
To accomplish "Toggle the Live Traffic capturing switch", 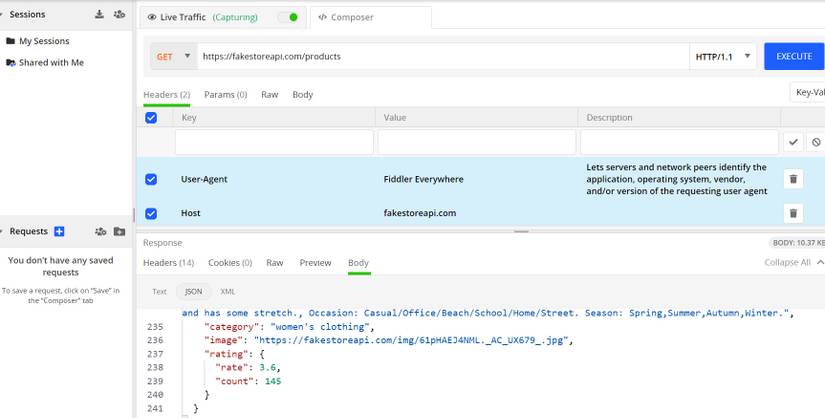I will coord(288,17).
